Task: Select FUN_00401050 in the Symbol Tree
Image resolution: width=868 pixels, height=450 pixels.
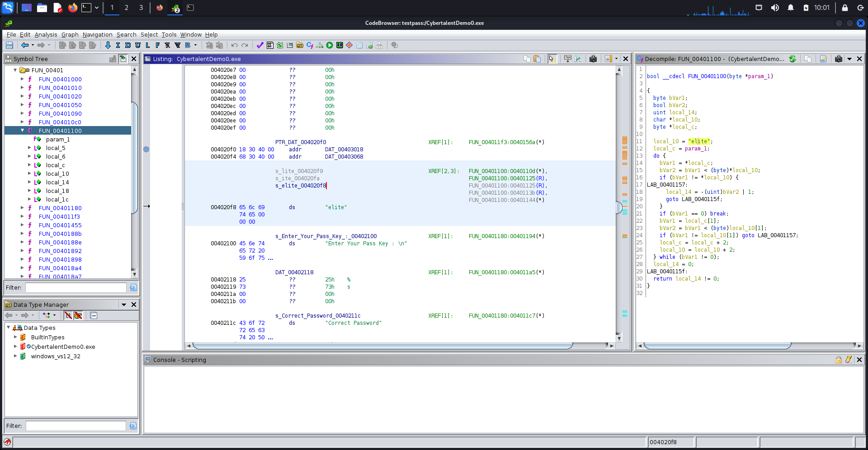Action: pyautogui.click(x=60, y=105)
